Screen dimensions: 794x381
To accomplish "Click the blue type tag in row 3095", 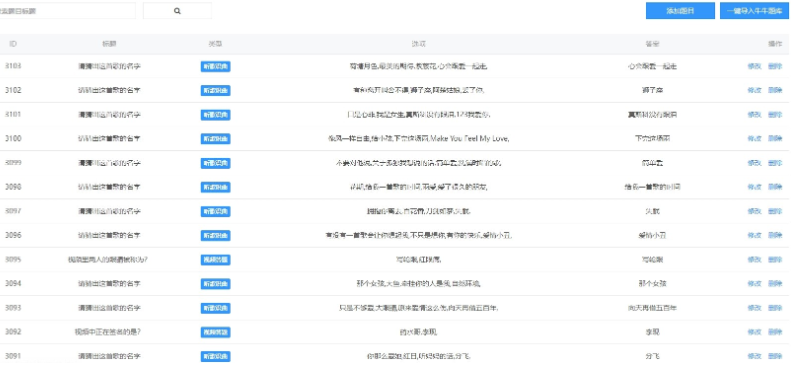I will [x=216, y=259].
